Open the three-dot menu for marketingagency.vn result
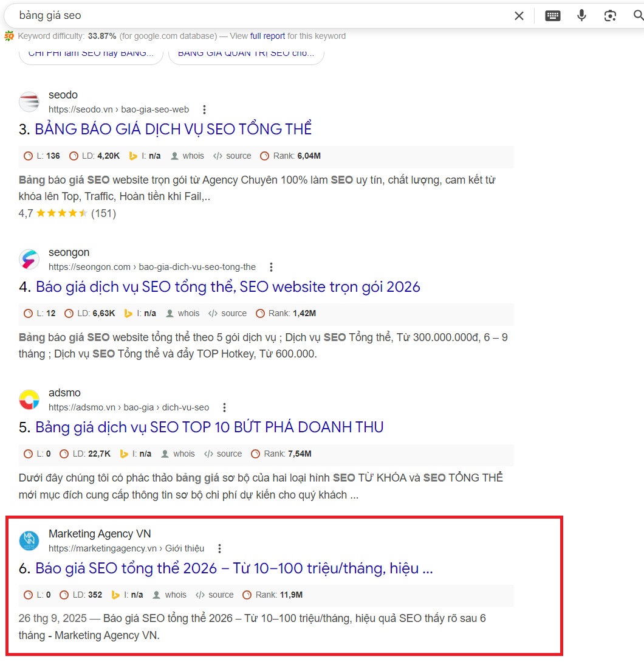 (x=219, y=548)
